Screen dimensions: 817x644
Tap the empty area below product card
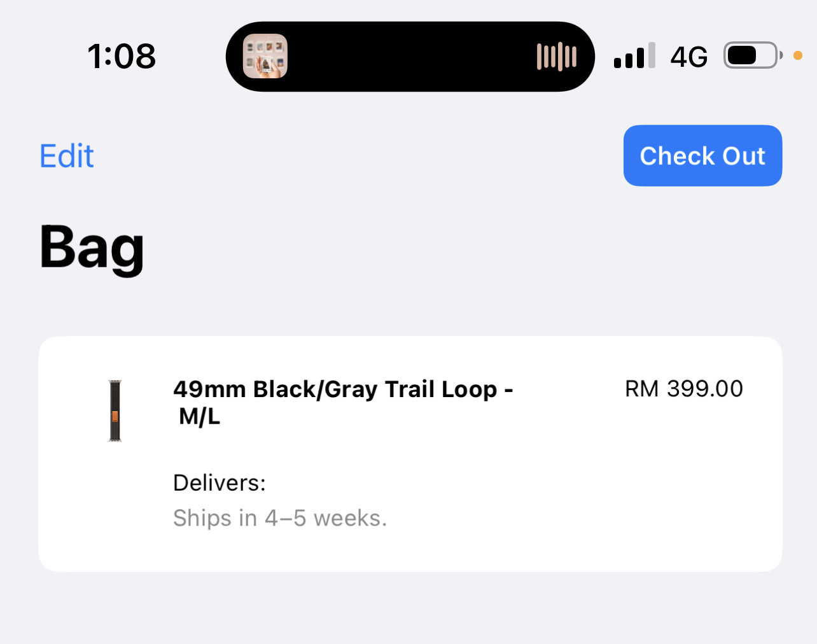click(410, 608)
